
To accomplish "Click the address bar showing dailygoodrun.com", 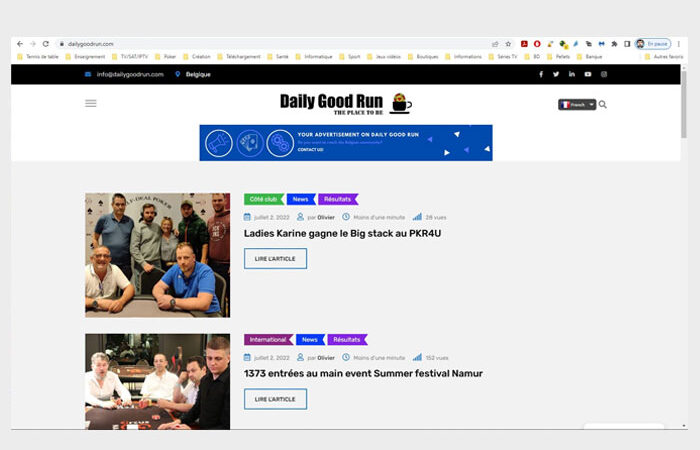I will tap(272, 44).
